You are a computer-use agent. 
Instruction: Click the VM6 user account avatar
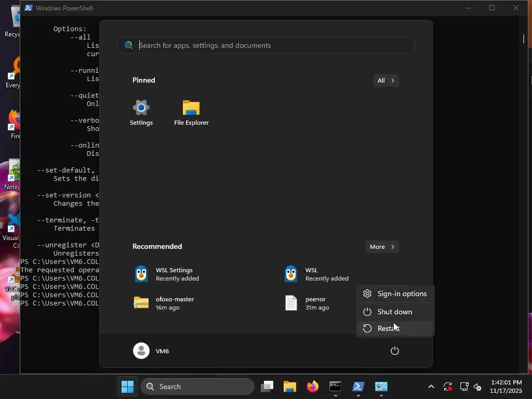tap(141, 351)
